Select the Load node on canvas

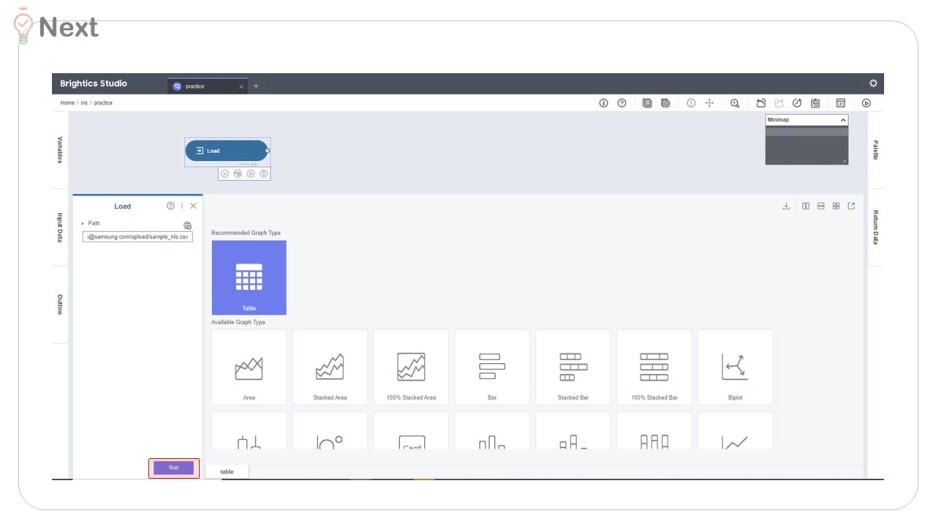[227, 151]
